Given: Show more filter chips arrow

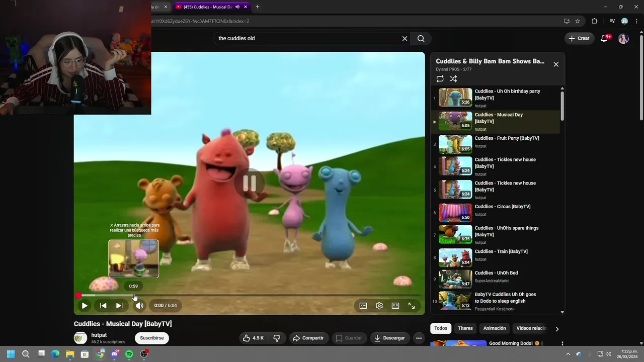Looking at the screenshot, I should (x=557, y=329).
